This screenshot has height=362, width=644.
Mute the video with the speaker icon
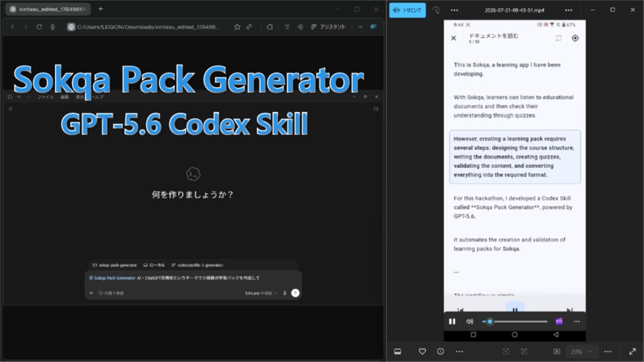[470, 322]
